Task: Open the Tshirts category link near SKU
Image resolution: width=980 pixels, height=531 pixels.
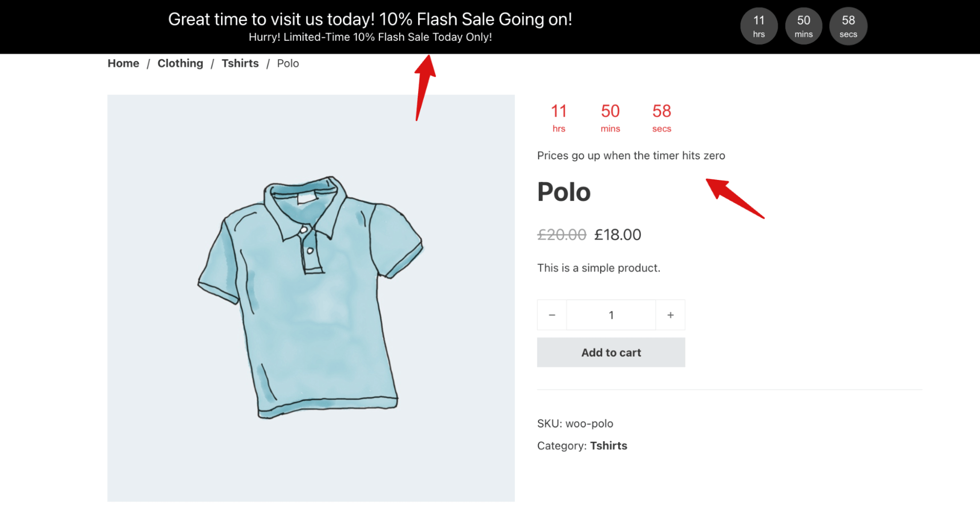Action: (x=608, y=446)
